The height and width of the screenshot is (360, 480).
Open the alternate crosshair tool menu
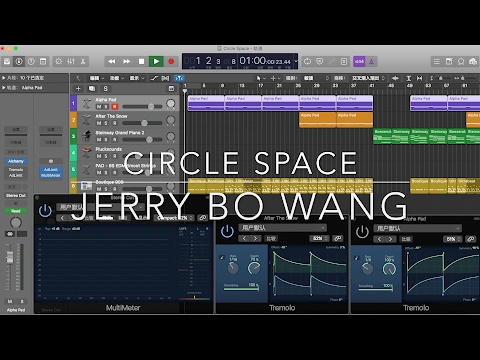click(275, 78)
